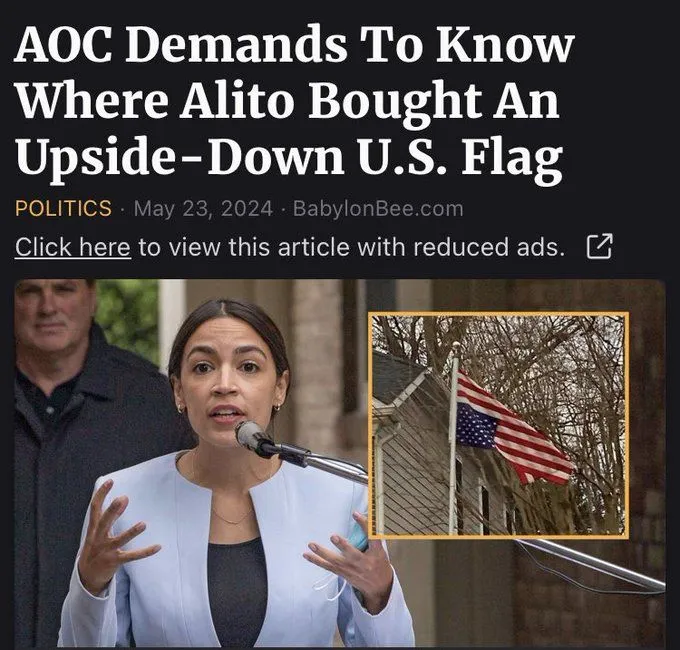Viewport: 680px width, 650px height.
Task: Click the speaker's raised hand on the left
Action: tap(114, 538)
